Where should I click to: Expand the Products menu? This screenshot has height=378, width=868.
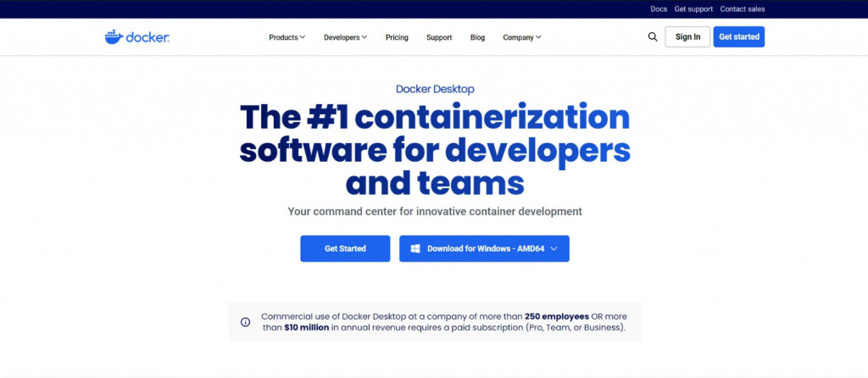point(287,37)
